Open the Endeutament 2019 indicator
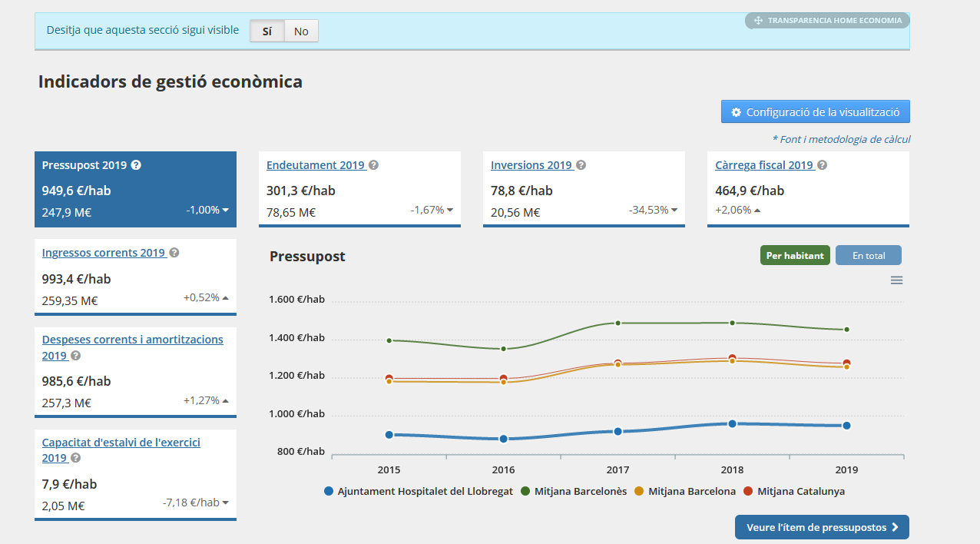The height and width of the screenshot is (544, 980). coord(315,165)
